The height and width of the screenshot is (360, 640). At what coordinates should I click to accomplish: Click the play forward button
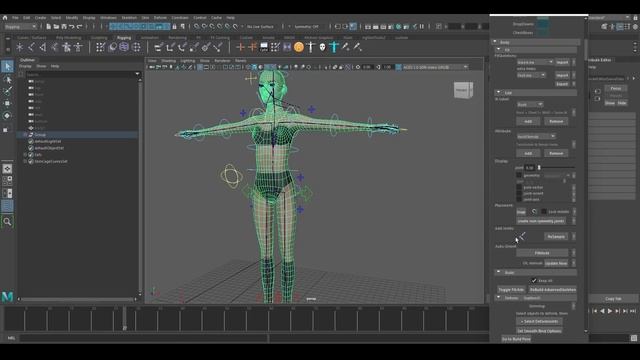coord(610,311)
